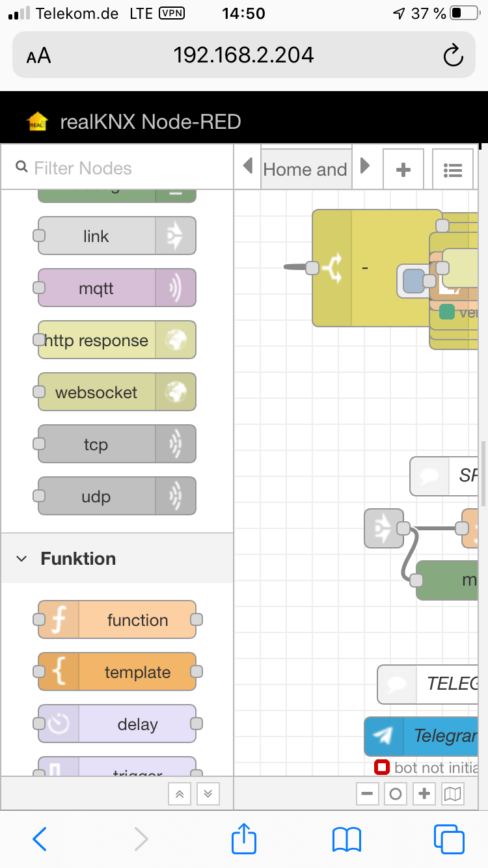Image resolution: width=488 pixels, height=868 pixels.
Task: Open Safari bookmarks
Action: [x=346, y=839]
